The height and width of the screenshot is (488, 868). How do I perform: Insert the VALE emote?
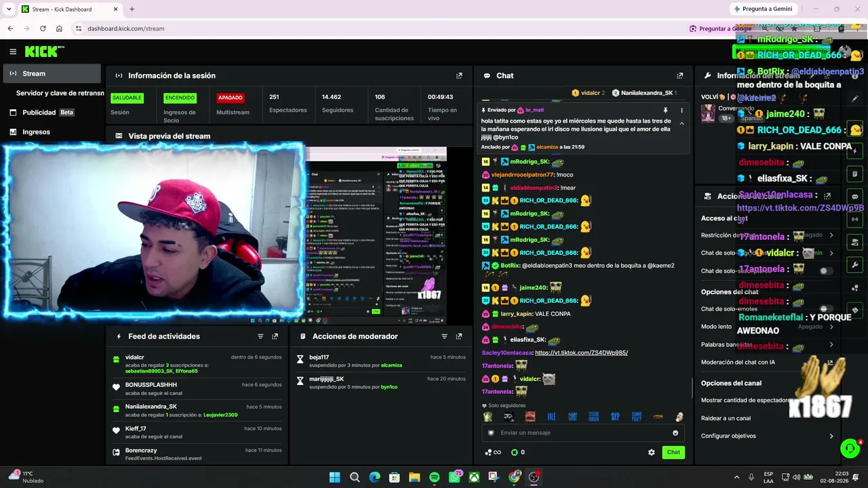(551, 417)
